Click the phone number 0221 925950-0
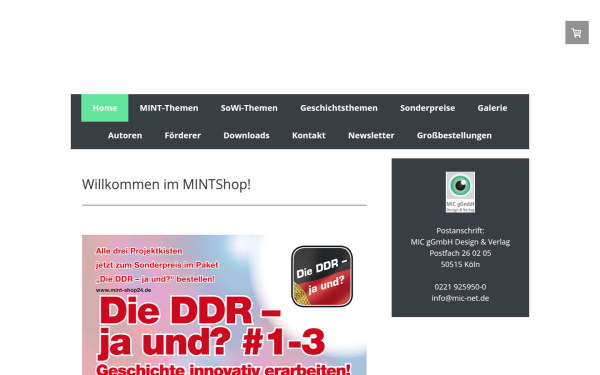 pyautogui.click(x=460, y=287)
